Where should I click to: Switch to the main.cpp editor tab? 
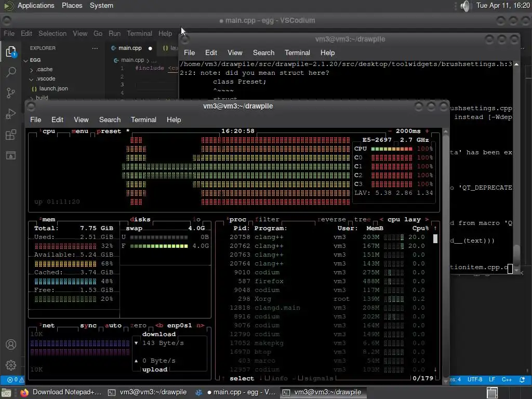[x=130, y=48]
